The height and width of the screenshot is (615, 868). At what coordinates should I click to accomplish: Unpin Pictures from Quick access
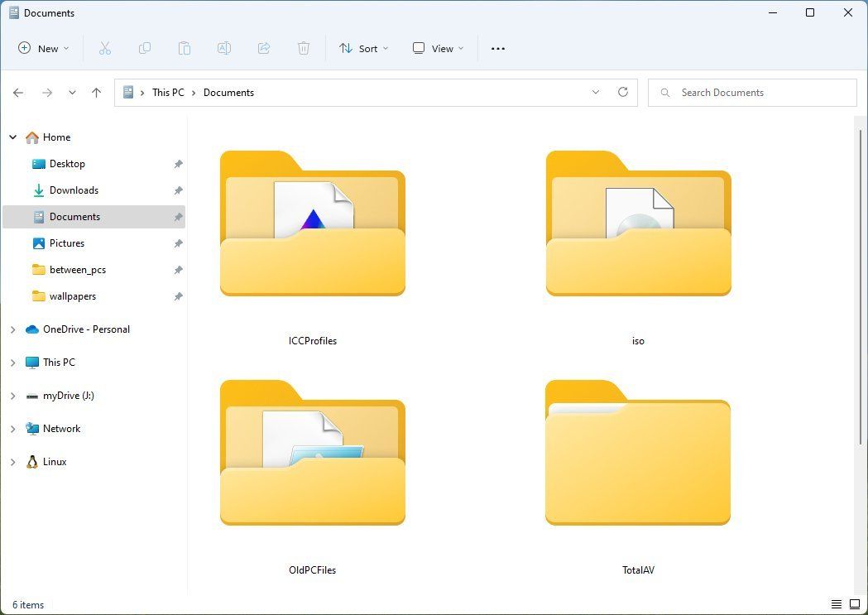pyautogui.click(x=178, y=243)
